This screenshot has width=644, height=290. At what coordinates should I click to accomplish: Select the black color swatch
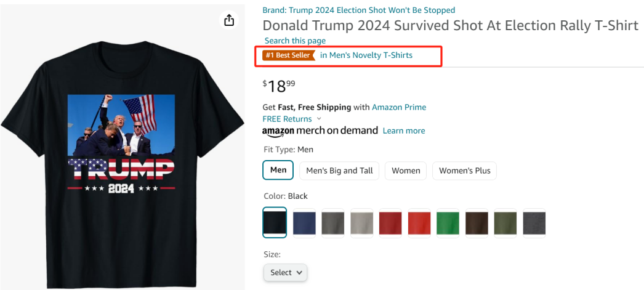pos(275,222)
